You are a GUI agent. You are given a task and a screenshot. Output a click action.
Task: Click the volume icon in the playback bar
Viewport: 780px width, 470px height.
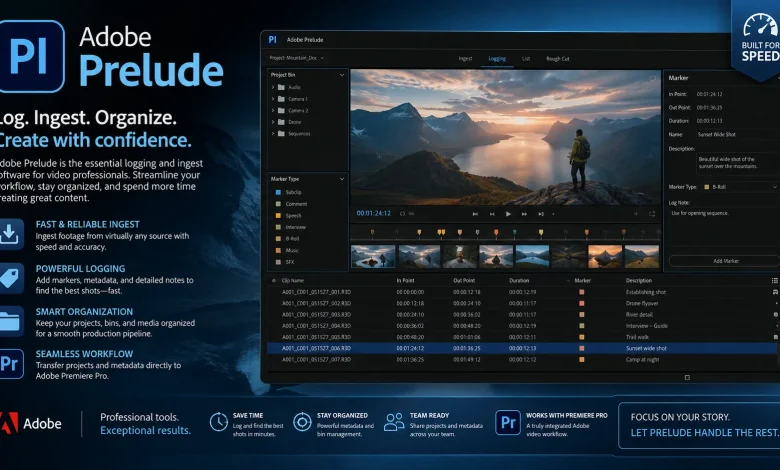click(x=635, y=214)
